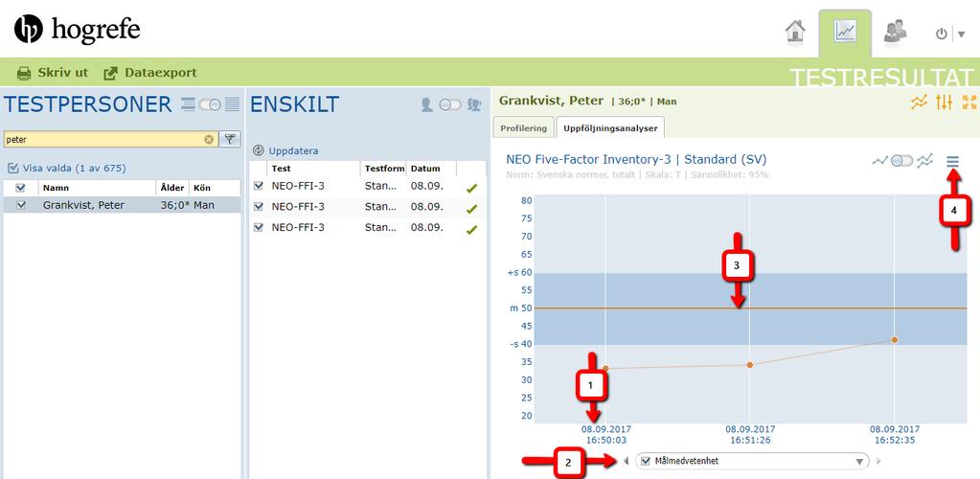Click single line chart icon left of switch

pyautogui.click(x=880, y=161)
